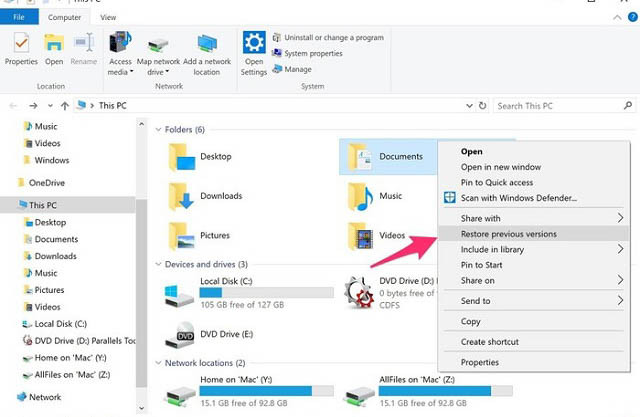The image size is (640, 417).
Task: Click navigation pane scroll down arrow
Action: 141,408
